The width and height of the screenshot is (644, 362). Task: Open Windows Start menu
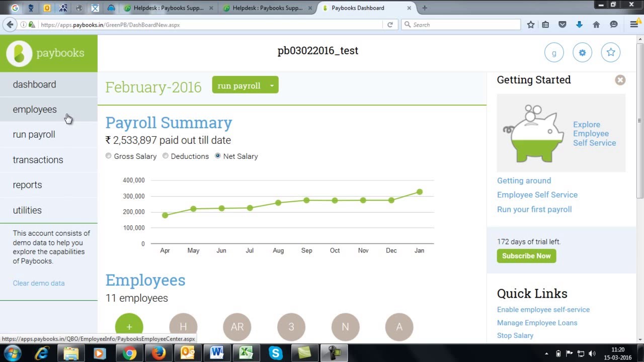point(12,353)
